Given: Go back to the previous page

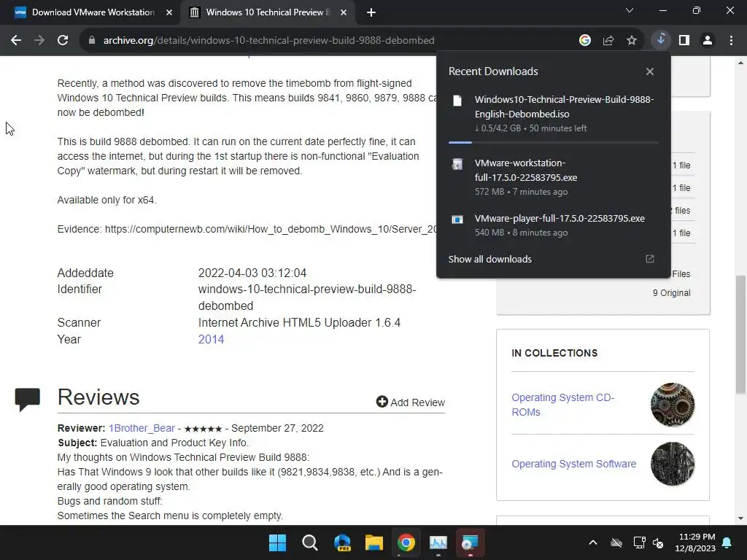Looking at the screenshot, I should [x=16, y=41].
